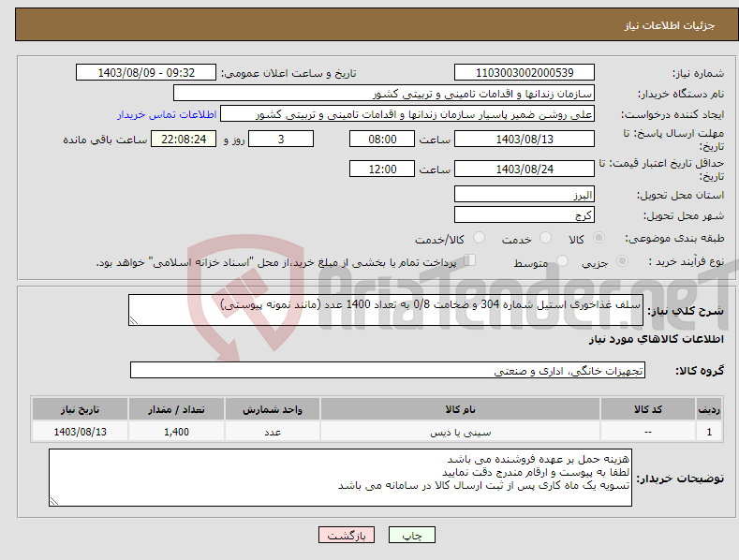Click the ردیف column header
Screen dimensions: 739x560
point(709,409)
